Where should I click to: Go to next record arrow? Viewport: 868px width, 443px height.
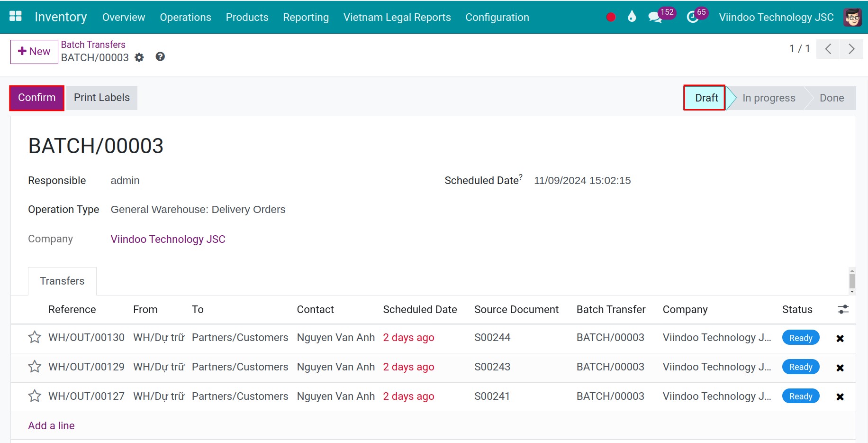click(x=851, y=49)
